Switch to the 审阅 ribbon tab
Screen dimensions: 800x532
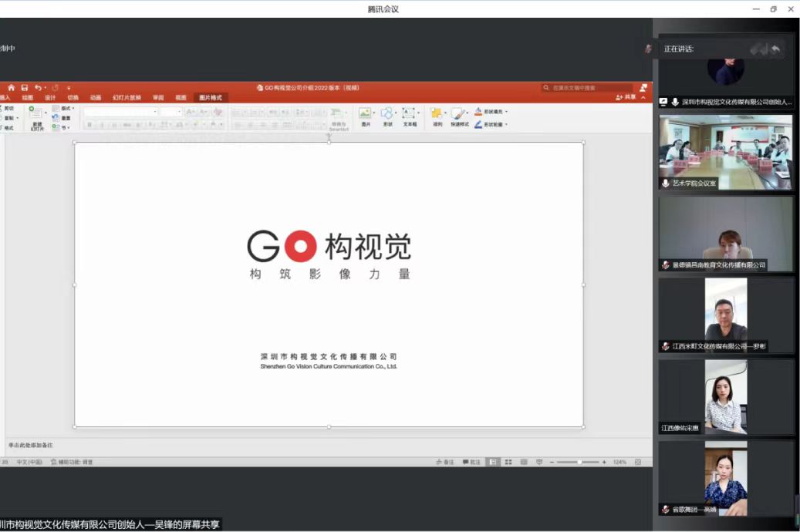(x=158, y=97)
